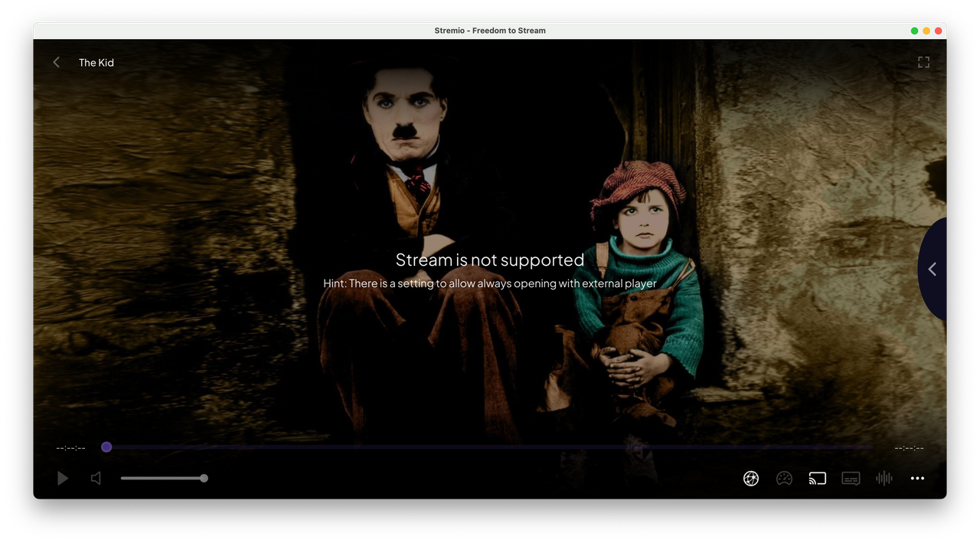The height and width of the screenshot is (543, 980).
Task: Click the total duration indicator
Action: (x=909, y=448)
